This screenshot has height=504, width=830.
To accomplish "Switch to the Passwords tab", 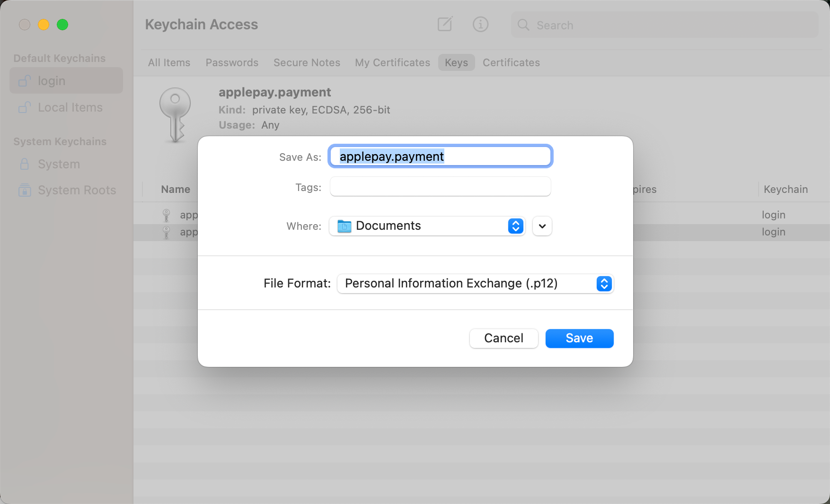I will tap(232, 62).
